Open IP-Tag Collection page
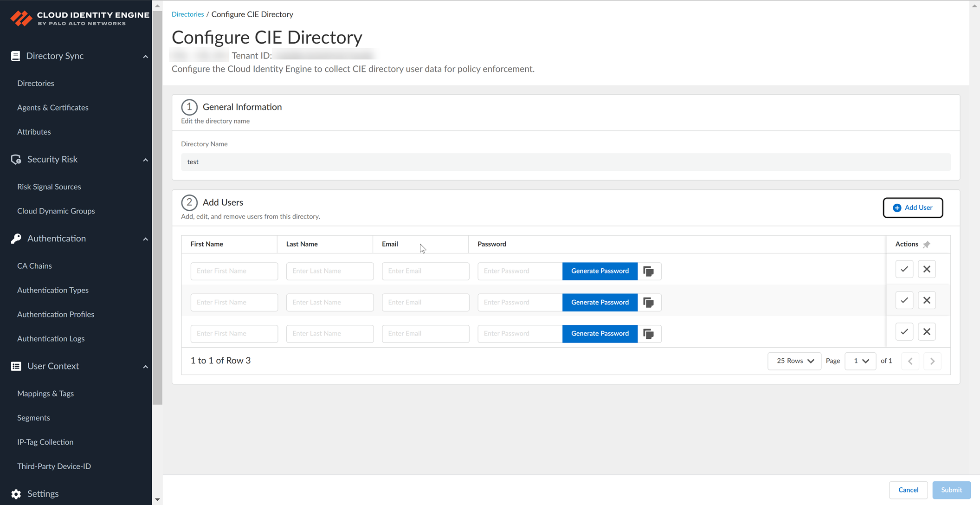The image size is (980, 505). click(45, 442)
